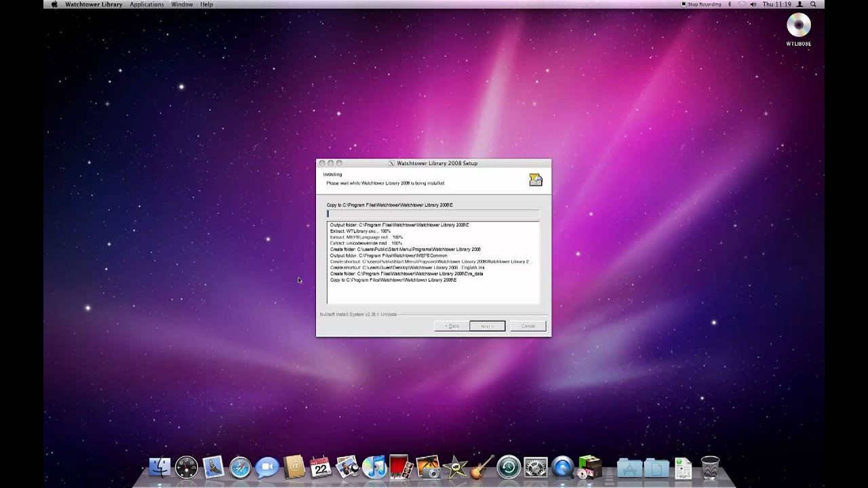Open the Applications menu

146,4
